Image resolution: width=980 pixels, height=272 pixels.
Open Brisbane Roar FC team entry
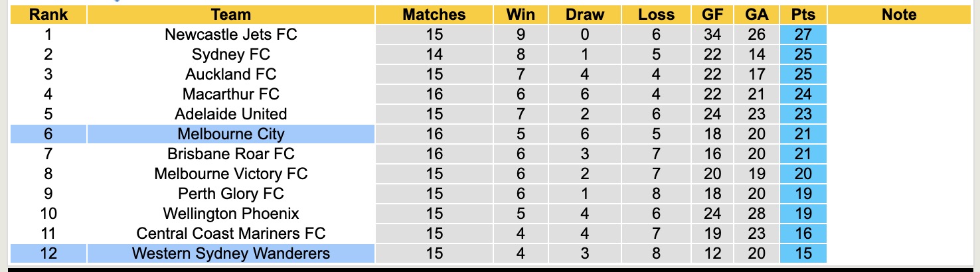point(230,154)
